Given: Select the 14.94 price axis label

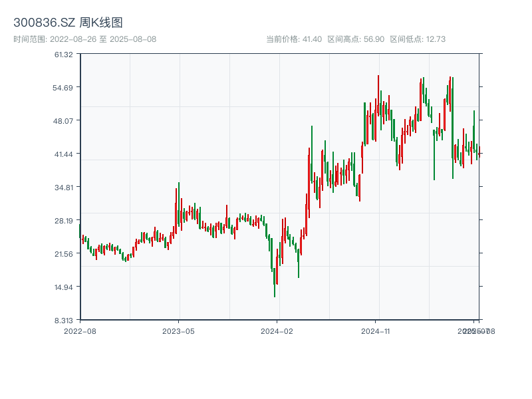Looking at the screenshot, I should point(65,287).
